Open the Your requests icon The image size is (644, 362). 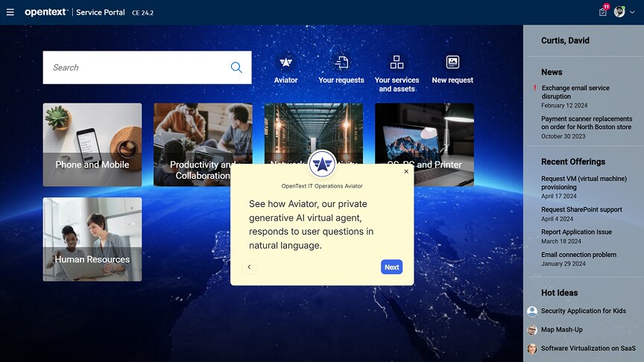[341, 63]
